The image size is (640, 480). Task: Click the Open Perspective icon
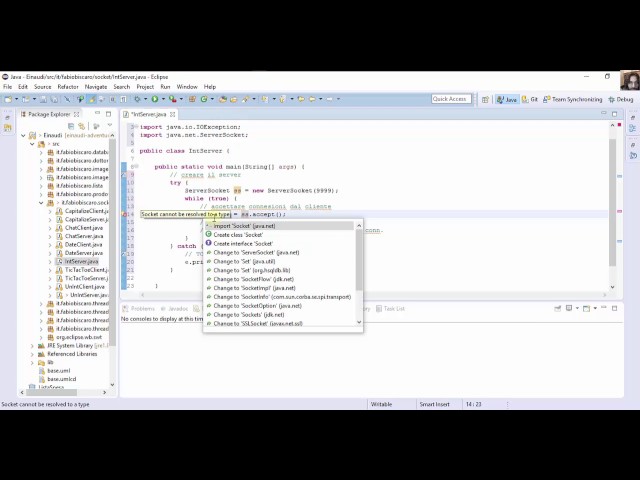pos(485,99)
